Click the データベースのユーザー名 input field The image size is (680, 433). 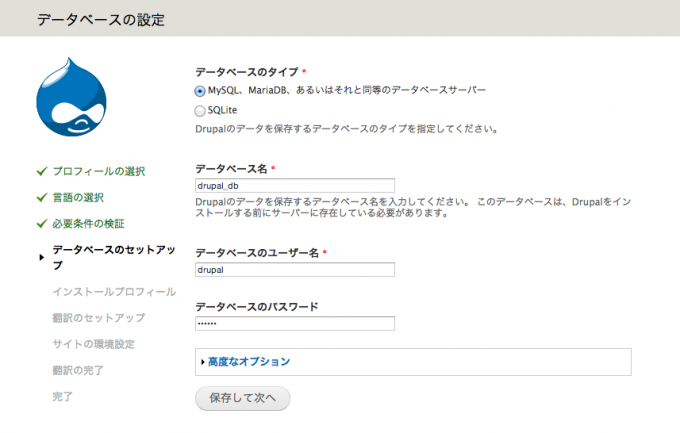point(295,269)
